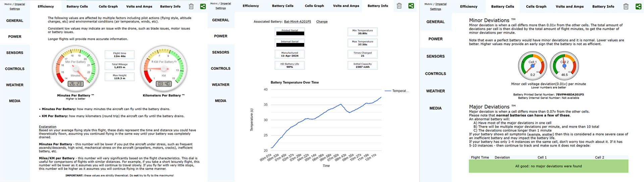The height and width of the screenshot is (182, 644).
Task: Open Settings link in Efficiency view panel
Action: [15, 9]
